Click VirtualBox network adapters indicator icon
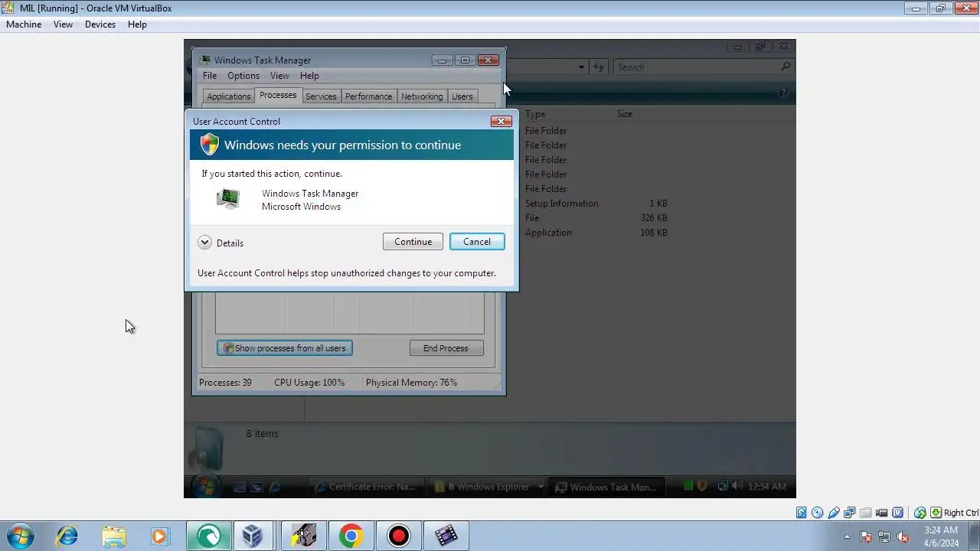 click(x=850, y=513)
